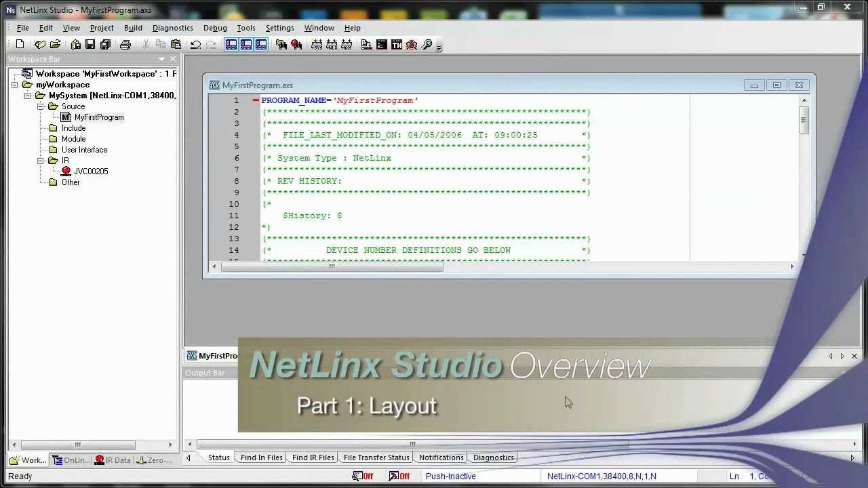Click 'Push-Inactive' in the status bar
The width and height of the screenshot is (868, 488).
pyautogui.click(x=450, y=476)
